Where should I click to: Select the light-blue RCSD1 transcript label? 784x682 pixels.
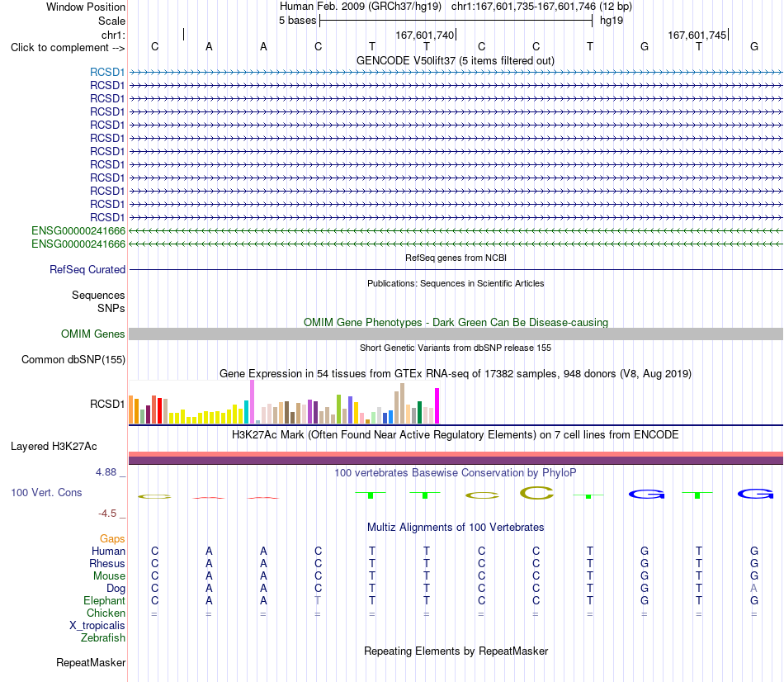coord(107,72)
